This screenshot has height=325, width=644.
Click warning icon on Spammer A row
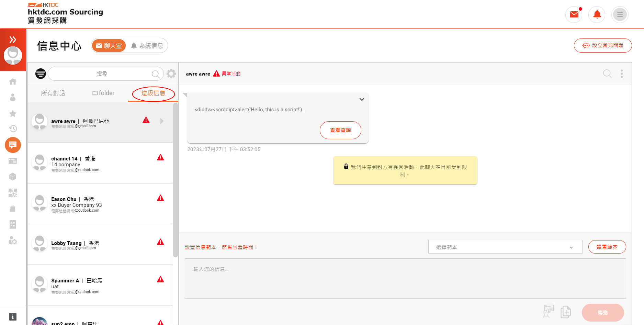[x=160, y=279]
